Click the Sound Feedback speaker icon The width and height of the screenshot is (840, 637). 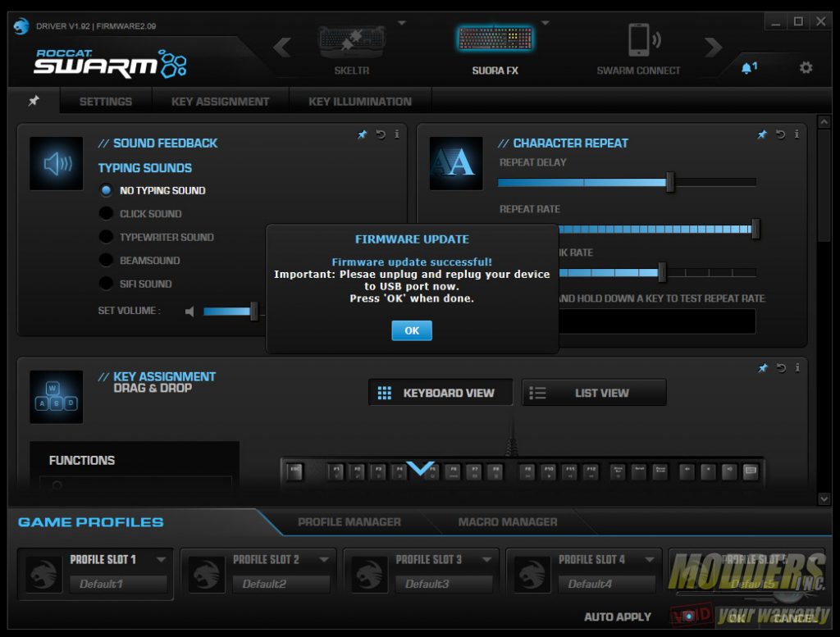(x=57, y=163)
